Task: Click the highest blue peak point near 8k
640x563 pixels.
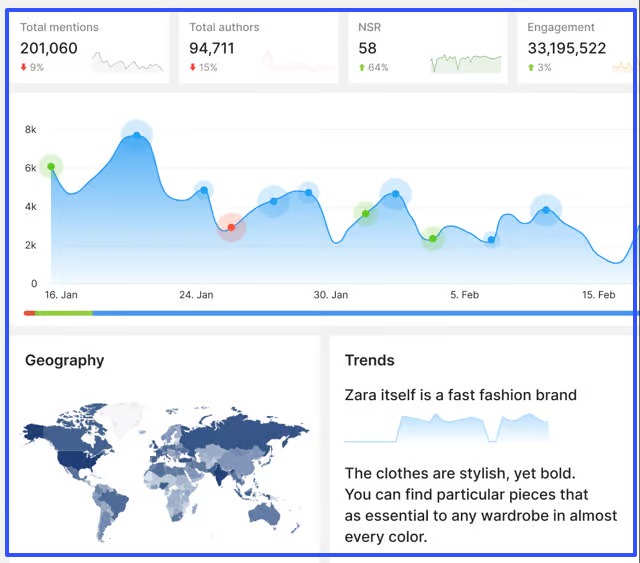Action: (137, 134)
